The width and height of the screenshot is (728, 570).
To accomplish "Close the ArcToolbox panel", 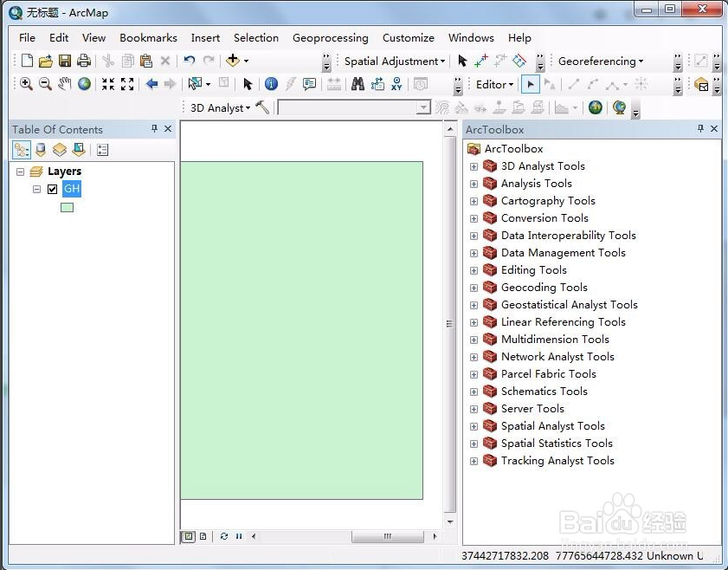I will tap(714, 129).
